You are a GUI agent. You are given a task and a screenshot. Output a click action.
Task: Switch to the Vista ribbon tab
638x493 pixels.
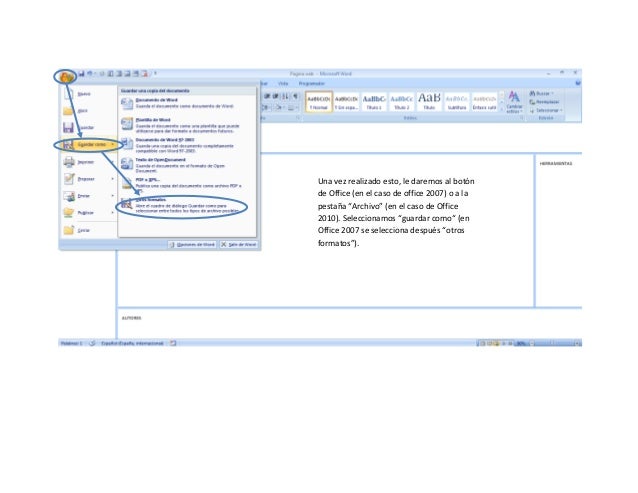coord(283,83)
